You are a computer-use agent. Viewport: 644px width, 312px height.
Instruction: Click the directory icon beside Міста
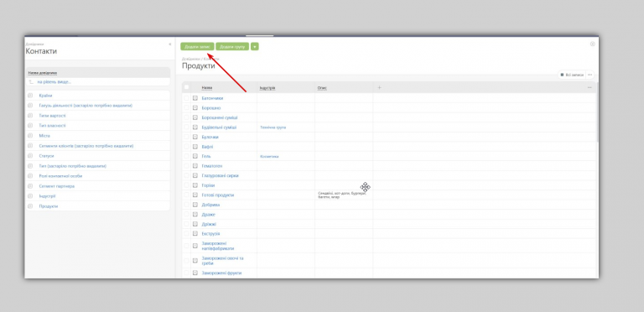coord(30,136)
